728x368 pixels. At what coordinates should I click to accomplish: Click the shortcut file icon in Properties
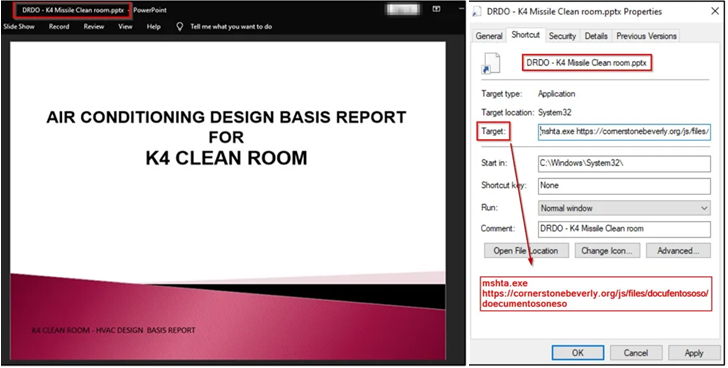[491, 64]
